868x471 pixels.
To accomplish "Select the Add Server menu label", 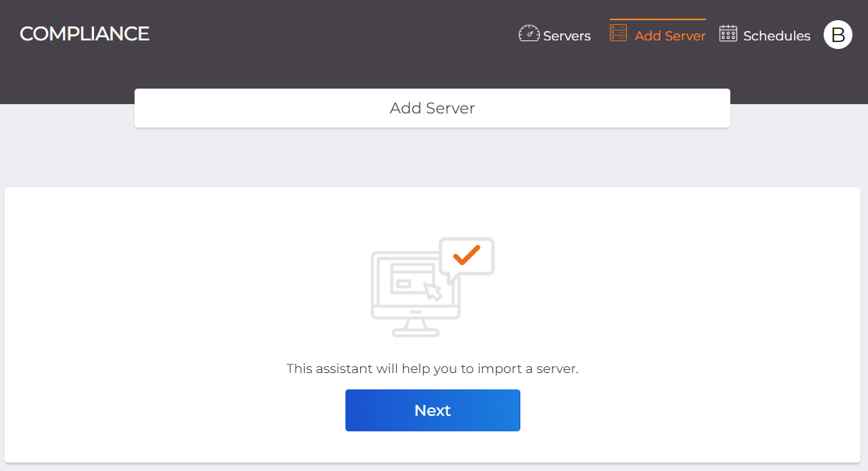I will (670, 36).
